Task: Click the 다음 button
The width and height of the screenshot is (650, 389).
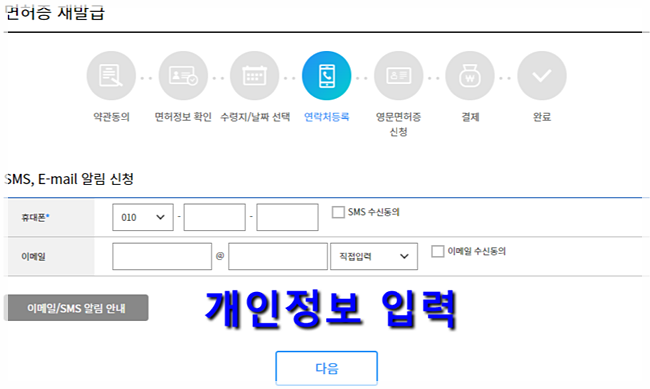Action: pyautogui.click(x=327, y=368)
